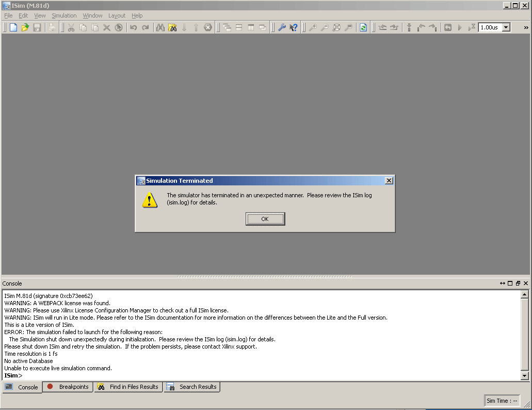Click the Find Next down-arrow icon
The height and width of the screenshot is (410, 532).
(x=184, y=27)
